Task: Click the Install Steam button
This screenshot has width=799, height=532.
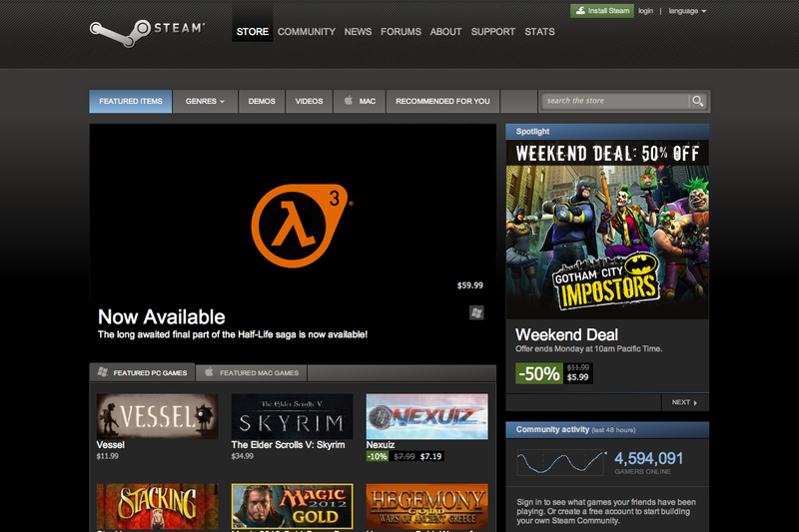Action: click(600, 11)
